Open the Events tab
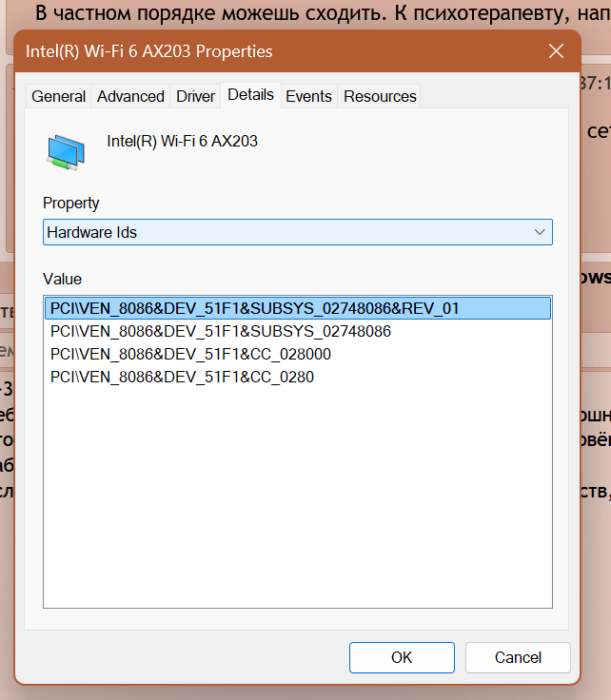 [308, 96]
